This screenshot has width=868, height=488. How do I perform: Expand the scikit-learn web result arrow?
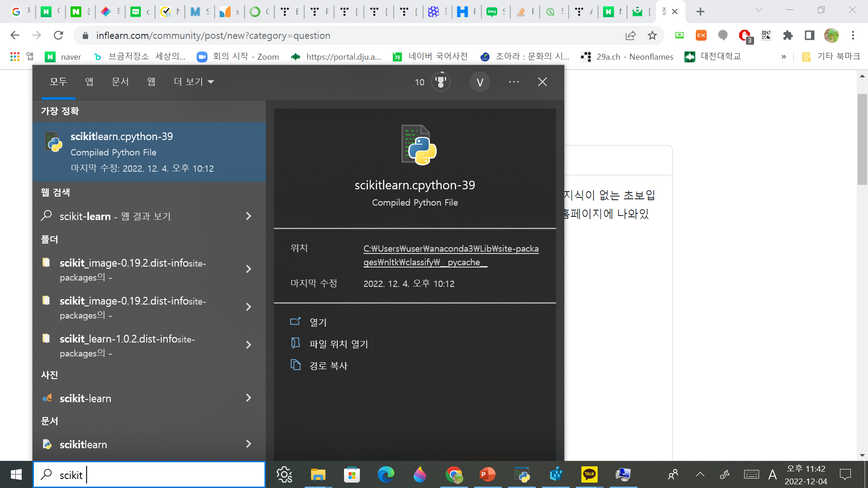[248, 216]
